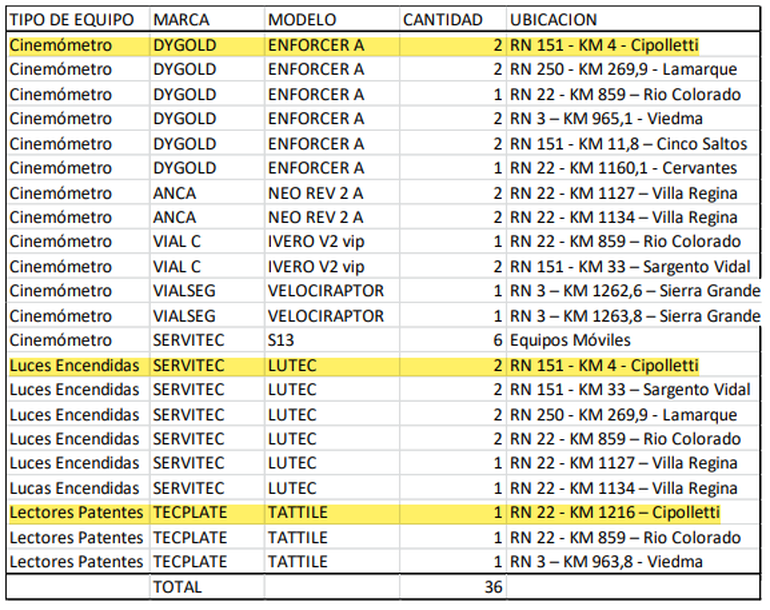Select the RN 3 KM 1262,6 Sierra Grande cell
Image resolution: width=770 pixels, height=610 pixels.
(x=634, y=291)
